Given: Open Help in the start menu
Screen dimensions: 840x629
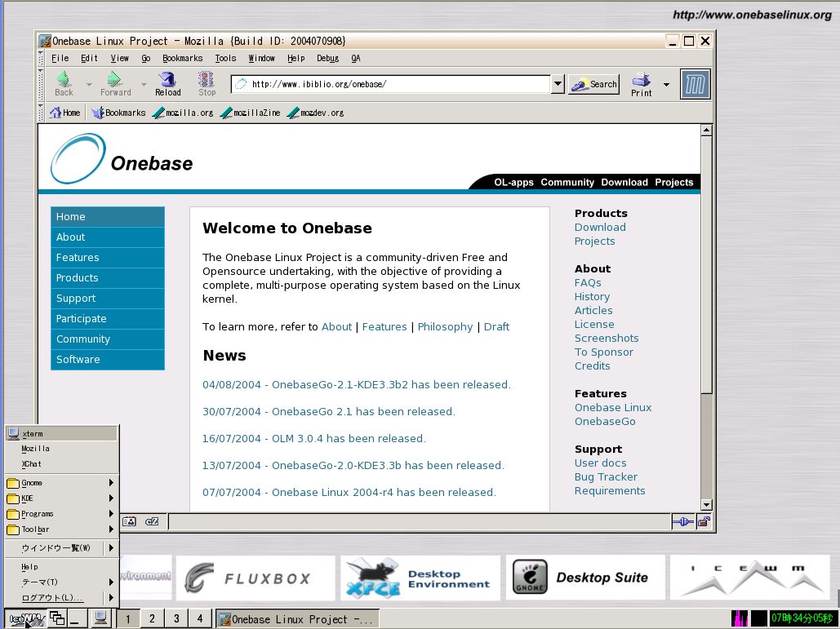Looking at the screenshot, I should [61, 566].
